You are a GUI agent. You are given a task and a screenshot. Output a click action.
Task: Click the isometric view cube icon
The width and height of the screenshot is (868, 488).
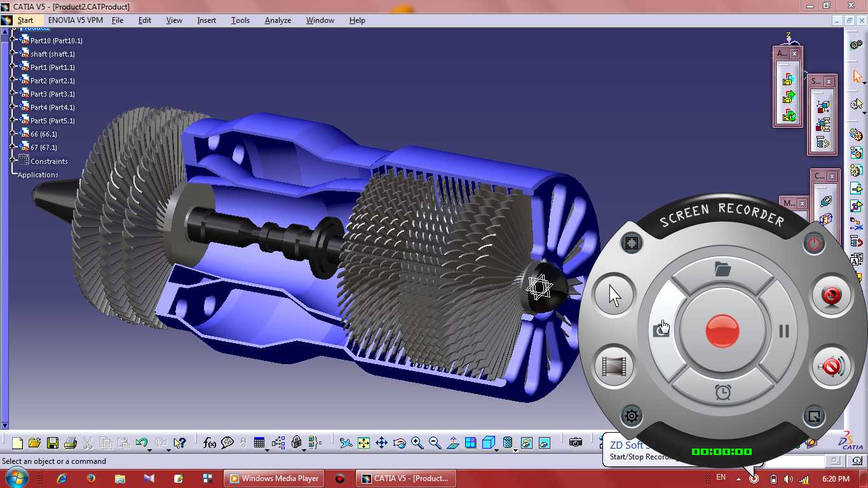488,443
